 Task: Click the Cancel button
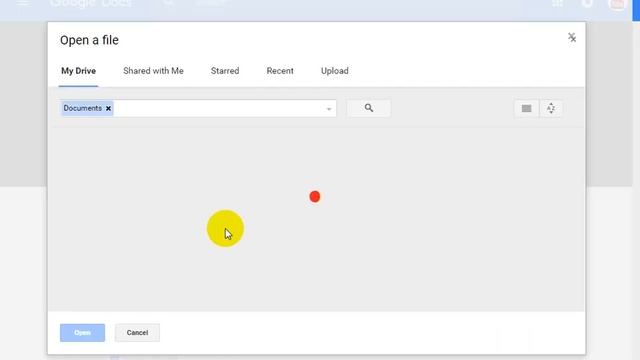click(x=137, y=333)
